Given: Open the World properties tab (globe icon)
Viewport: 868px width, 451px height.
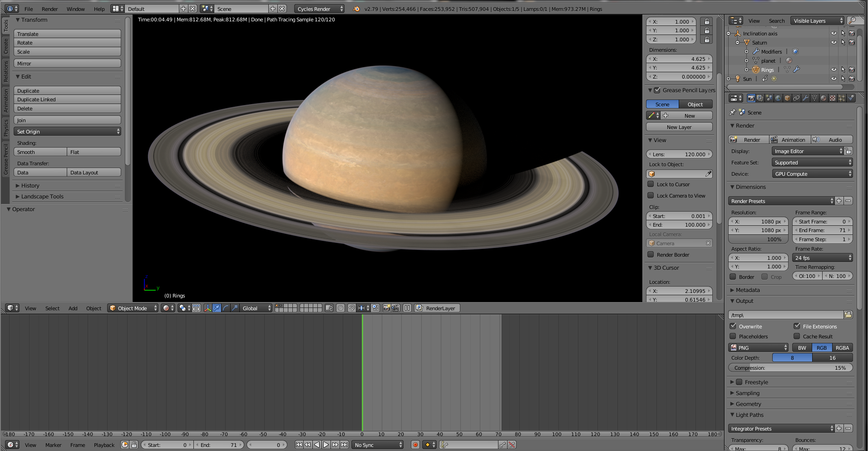Looking at the screenshot, I should [779, 98].
